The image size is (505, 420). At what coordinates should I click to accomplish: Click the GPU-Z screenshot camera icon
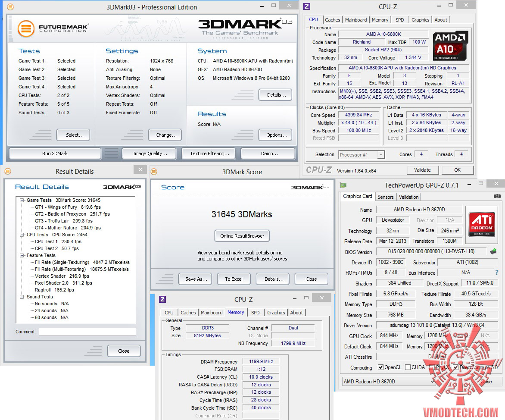[497, 196]
